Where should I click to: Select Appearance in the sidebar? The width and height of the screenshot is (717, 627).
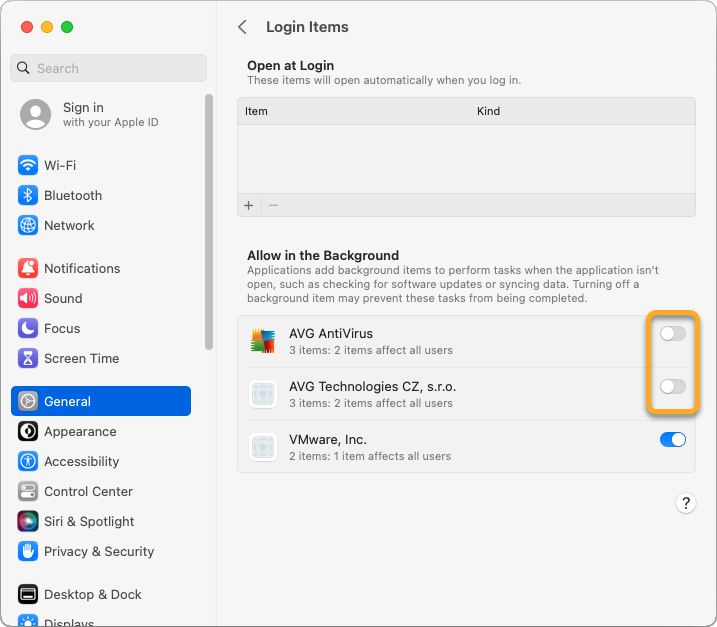pyautogui.click(x=80, y=431)
